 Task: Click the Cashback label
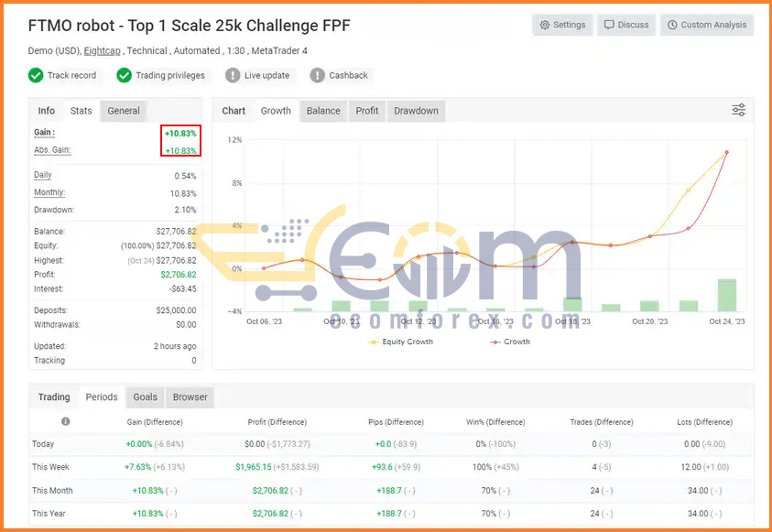click(348, 75)
